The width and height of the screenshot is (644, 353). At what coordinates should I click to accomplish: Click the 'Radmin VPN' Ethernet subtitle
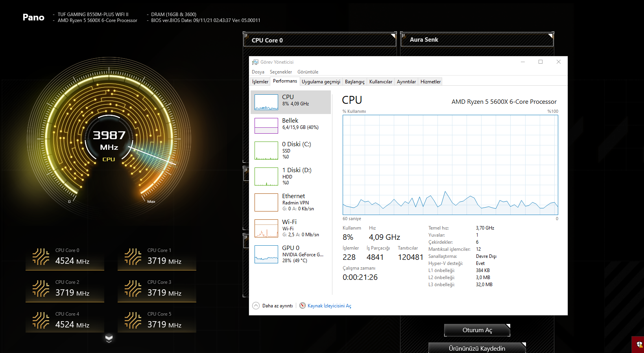pos(295,203)
